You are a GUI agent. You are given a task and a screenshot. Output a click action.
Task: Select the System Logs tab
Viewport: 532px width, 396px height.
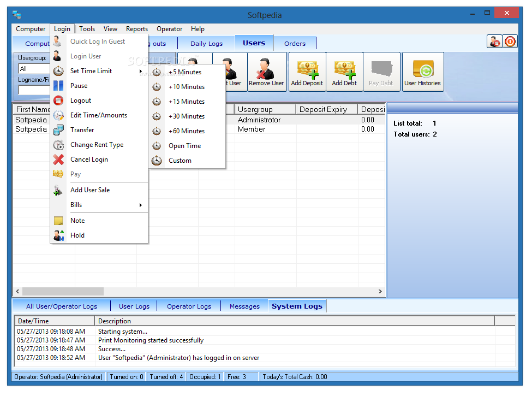click(297, 306)
